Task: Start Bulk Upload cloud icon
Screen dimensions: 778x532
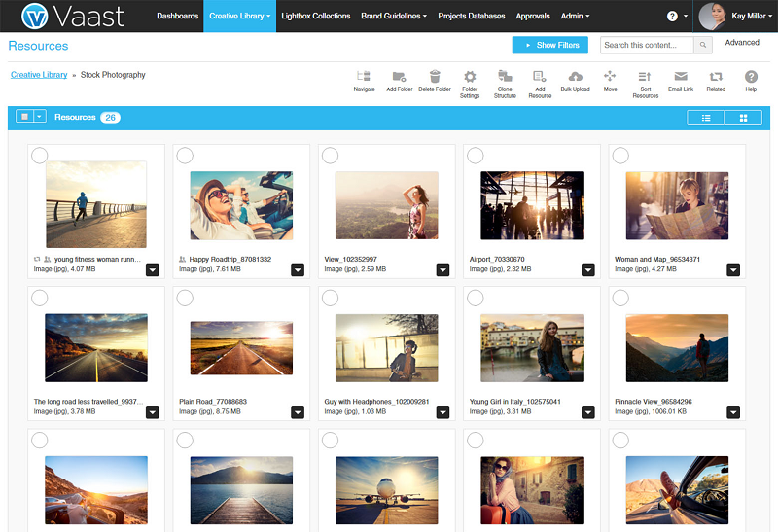Action: 575,77
